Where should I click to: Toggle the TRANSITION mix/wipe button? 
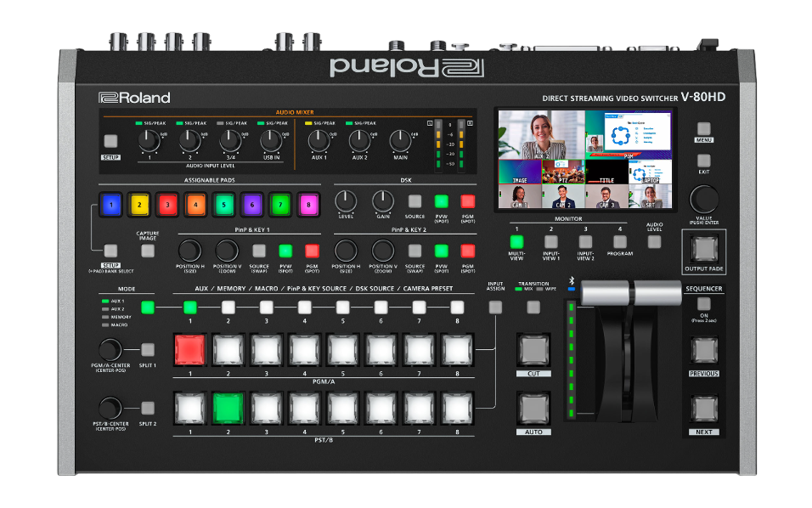click(x=533, y=308)
